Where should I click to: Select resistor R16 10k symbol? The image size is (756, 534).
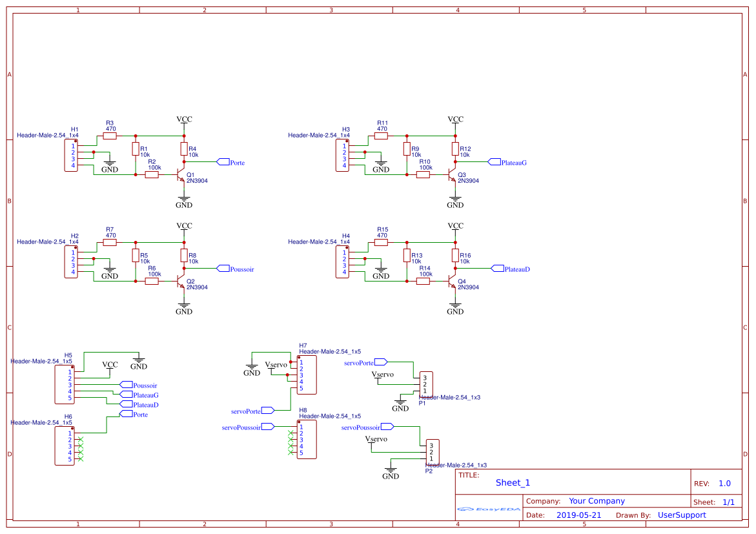tap(456, 255)
